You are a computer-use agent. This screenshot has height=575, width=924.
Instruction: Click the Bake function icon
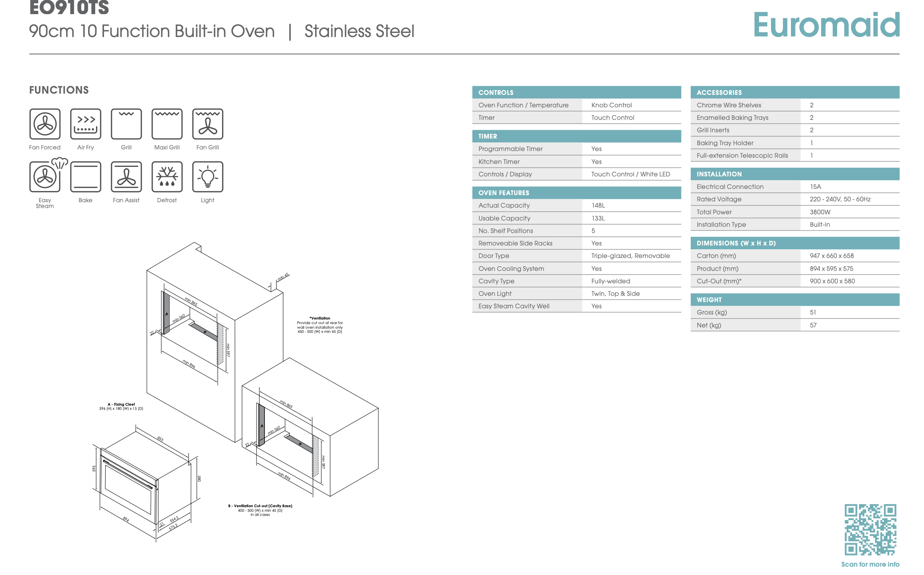[86, 177]
